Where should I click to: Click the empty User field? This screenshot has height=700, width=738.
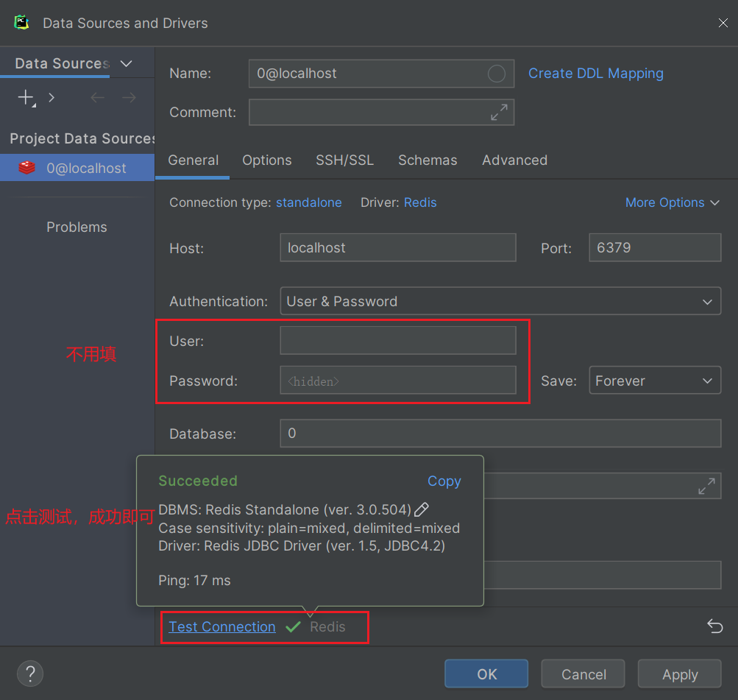tap(398, 340)
